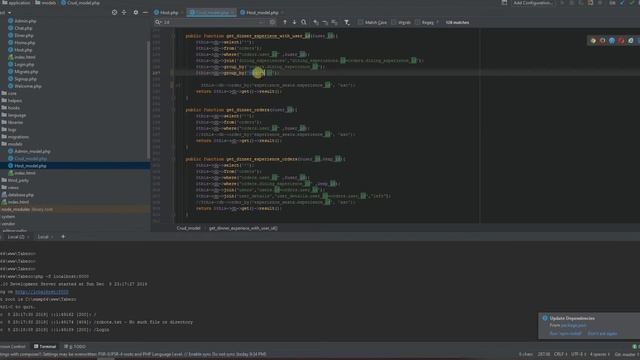Jump to next search match with down arrow
Image resolution: width=640 pixels, height=360 pixels.
[294, 22]
